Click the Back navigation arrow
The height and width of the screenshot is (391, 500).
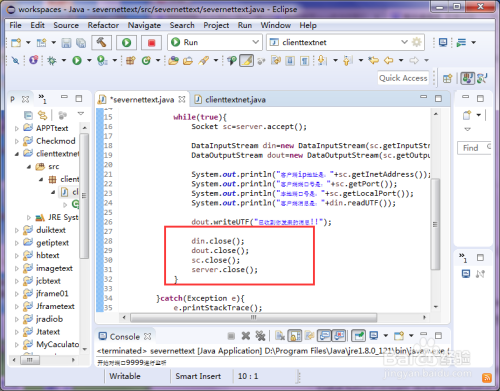389,60
